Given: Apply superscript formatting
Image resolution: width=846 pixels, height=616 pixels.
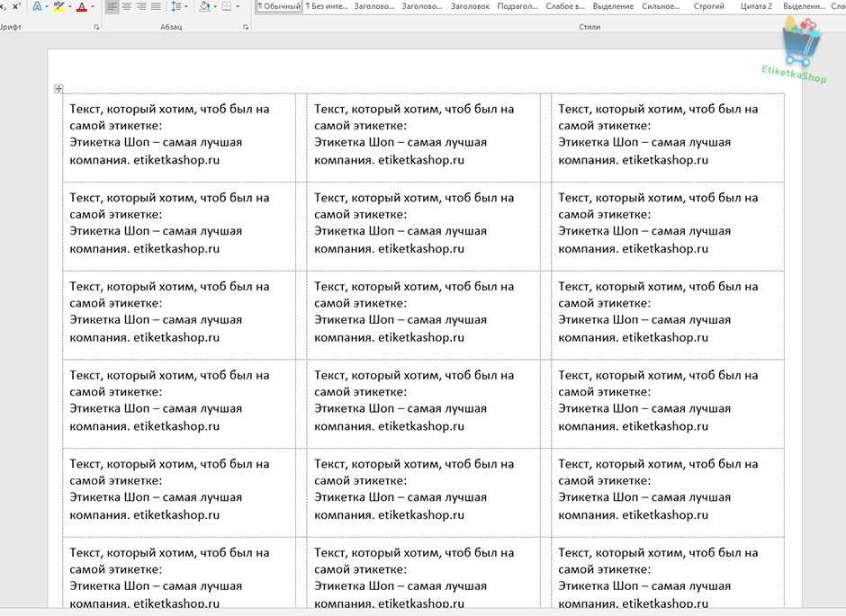Looking at the screenshot, I should [16, 6].
